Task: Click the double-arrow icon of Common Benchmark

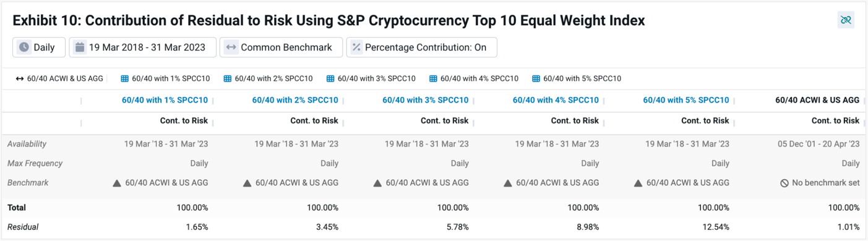Action: (231, 47)
